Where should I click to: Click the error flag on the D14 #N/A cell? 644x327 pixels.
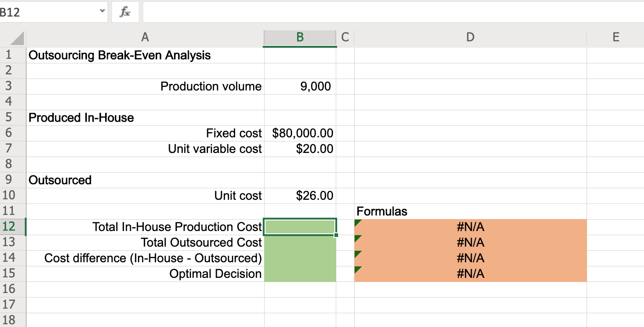(x=358, y=253)
